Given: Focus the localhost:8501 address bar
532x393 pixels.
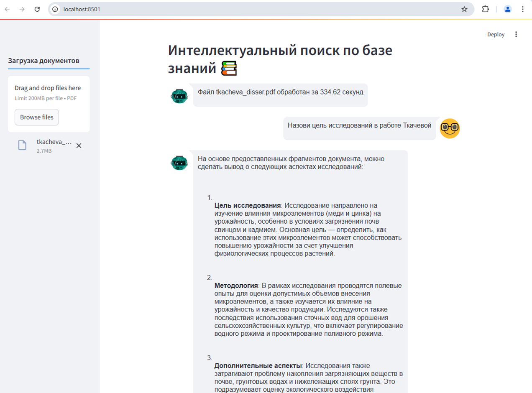Looking at the screenshot, I should click(251, 9).
